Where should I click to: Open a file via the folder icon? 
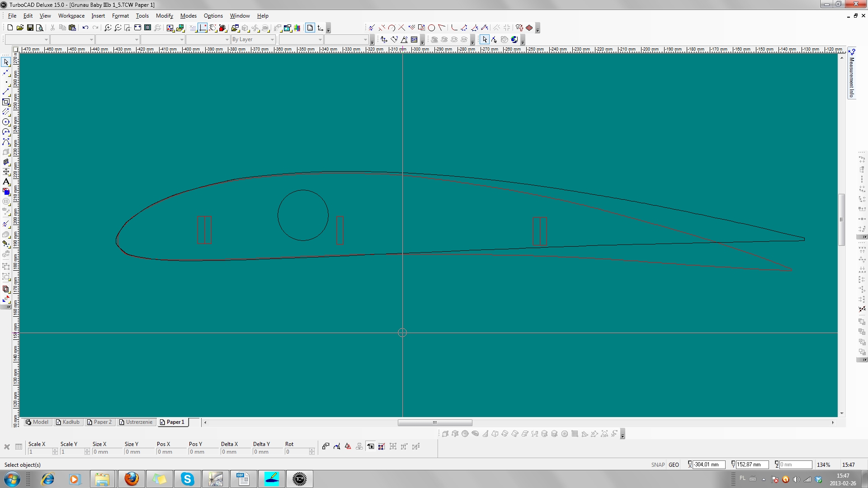tap(20, 28)
